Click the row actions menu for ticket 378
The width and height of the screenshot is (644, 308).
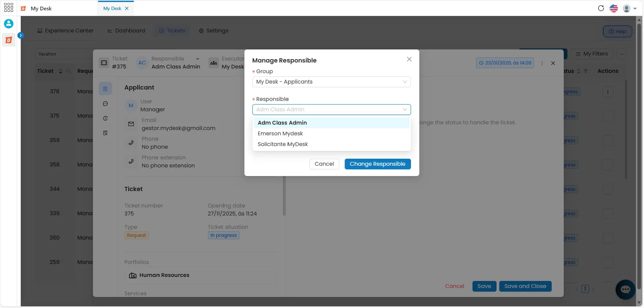(x=608, y=92)
